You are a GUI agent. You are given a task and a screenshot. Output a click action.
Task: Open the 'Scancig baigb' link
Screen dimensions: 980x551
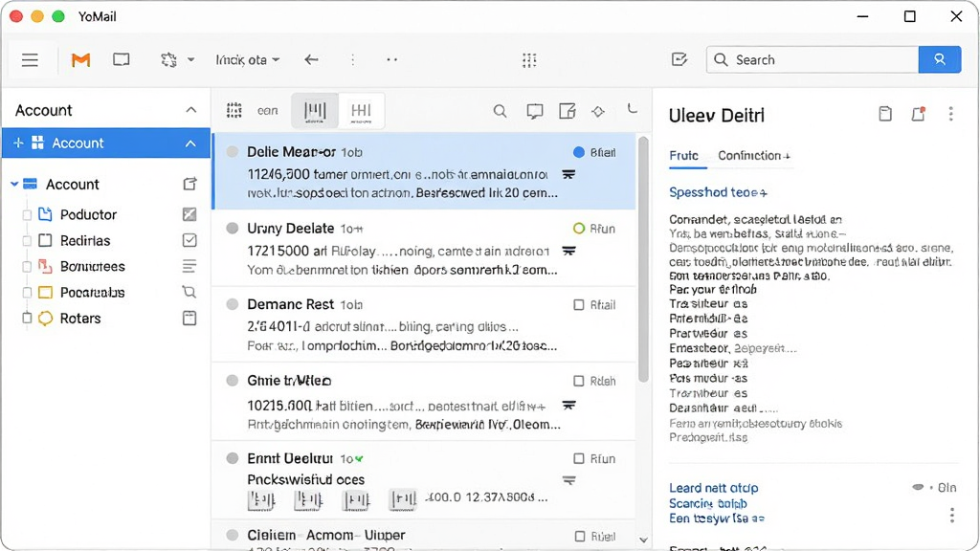pos(708,503)
